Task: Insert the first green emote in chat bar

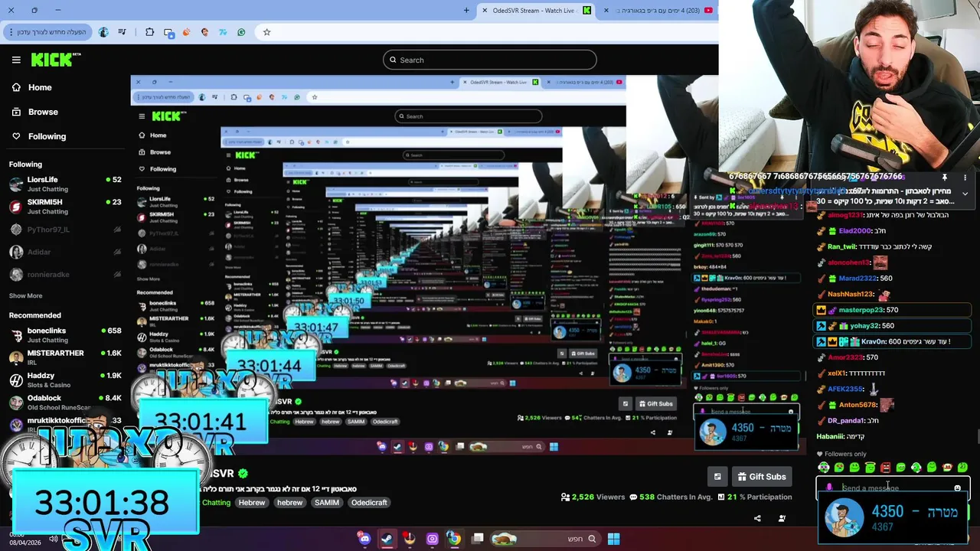Action: (823, 467)
